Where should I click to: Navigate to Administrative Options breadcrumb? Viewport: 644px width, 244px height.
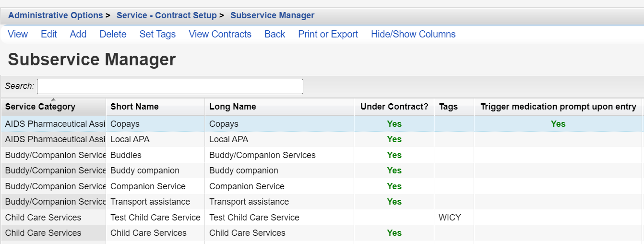pyautogui.click(x=55, y=15)
